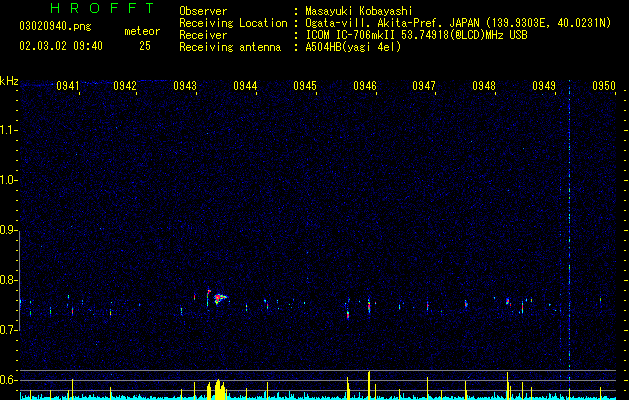Click the gray frequency range bar on the left axis
Viewport: 629px width, 400px height.
(20, 281)
